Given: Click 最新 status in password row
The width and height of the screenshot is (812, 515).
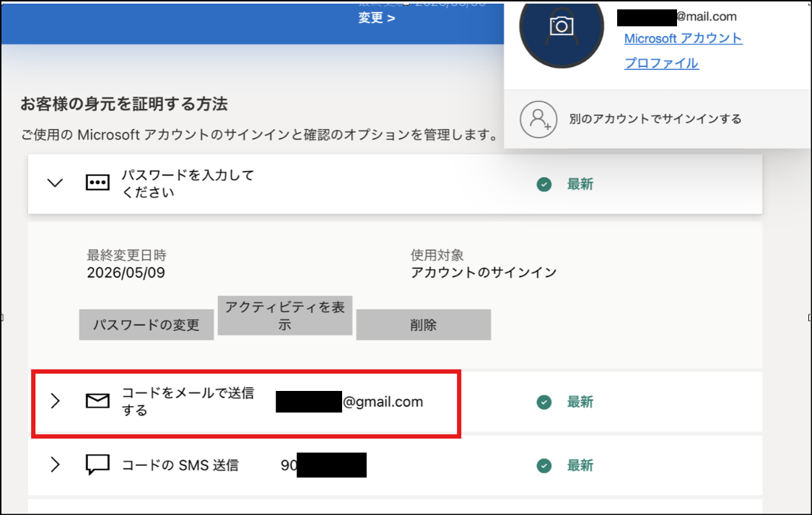Looking at the screenshot, I should pyautogui.click(x=580, y=184).
